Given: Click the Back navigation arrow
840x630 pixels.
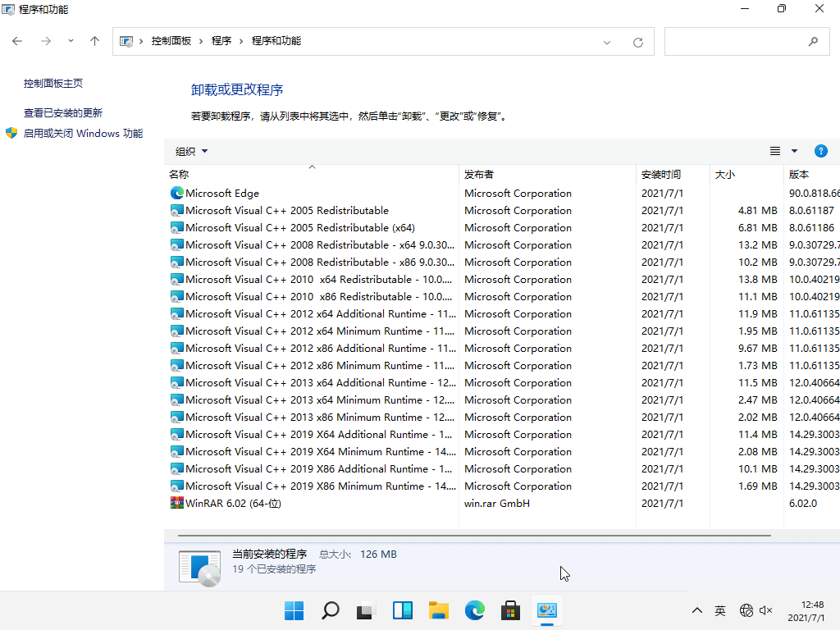Looking at the screenshot, I should (17, 41).
